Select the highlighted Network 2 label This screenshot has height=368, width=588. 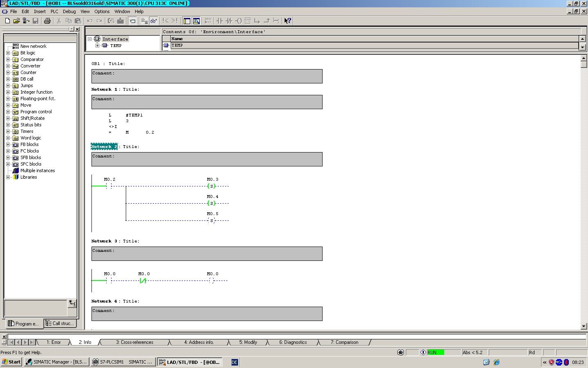click(104, 146)
